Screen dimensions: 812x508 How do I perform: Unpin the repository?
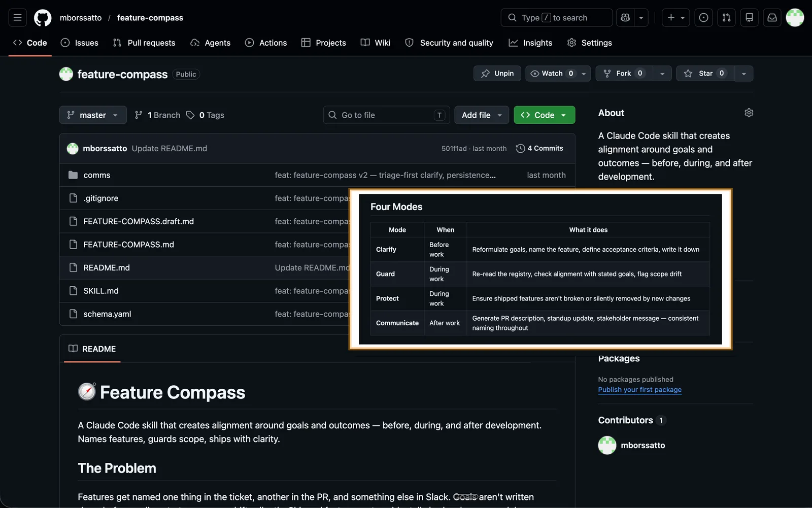[497, 74]
